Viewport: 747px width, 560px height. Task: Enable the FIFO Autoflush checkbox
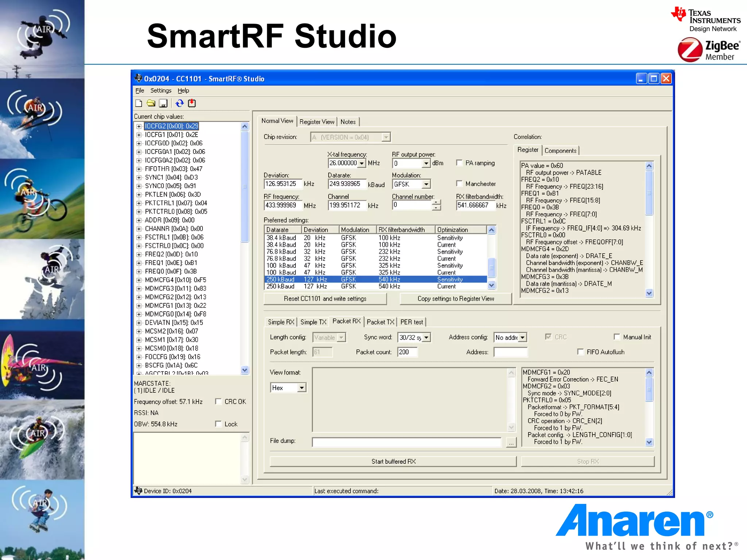point(581,351)
